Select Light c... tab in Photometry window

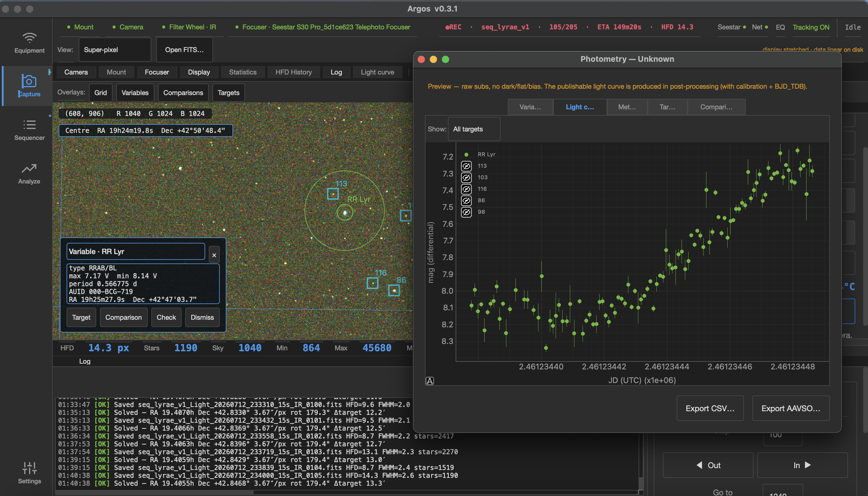[580, 107]
